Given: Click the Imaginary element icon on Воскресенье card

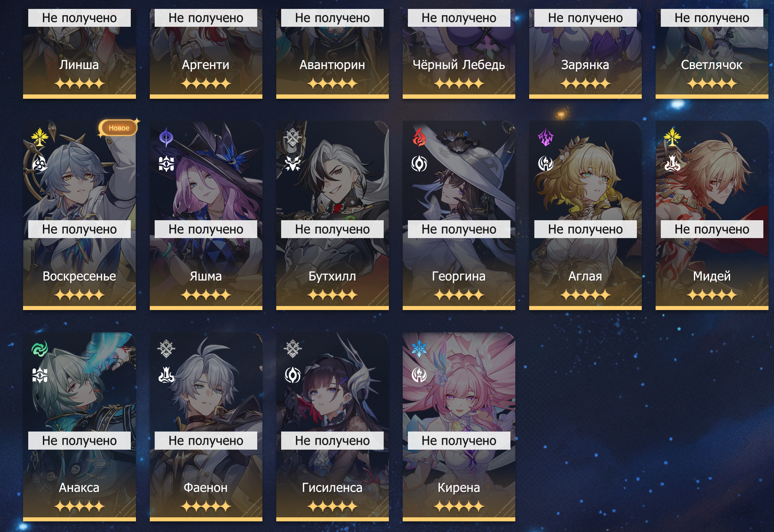Looking at the screenshot, I should (x=40, y=137).
